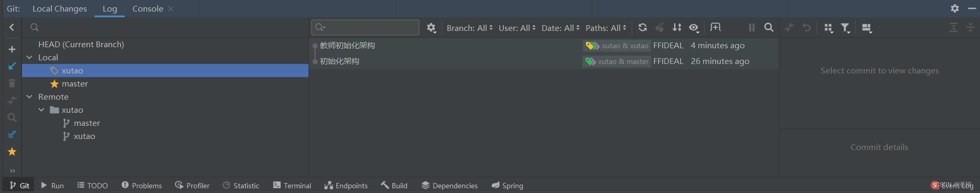
Task: Open the User: All filter dropdown
Action: tap(517, 28)
